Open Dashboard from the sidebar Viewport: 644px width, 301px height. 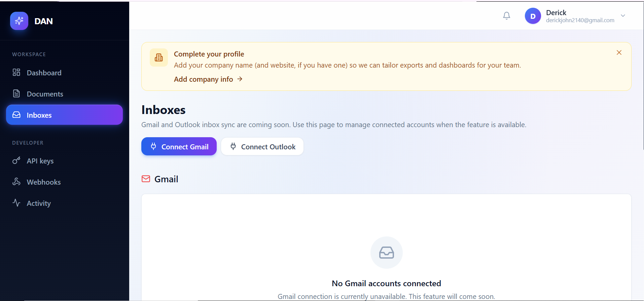(x=64, y=73)
